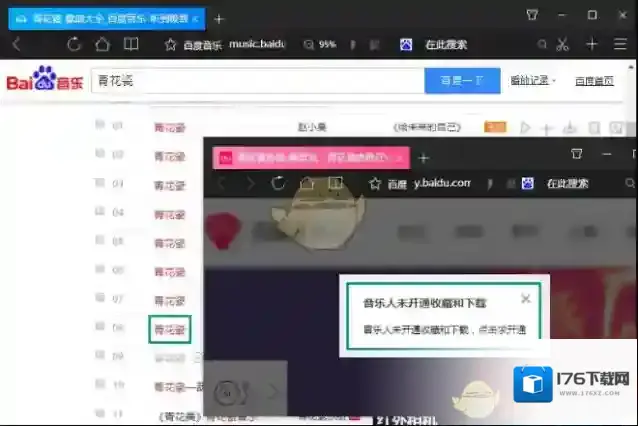The width and height of the screenshot is (638, 426).
Task: Bookmark the music.baidu page with the star
Action: click(x=170, y=44)
